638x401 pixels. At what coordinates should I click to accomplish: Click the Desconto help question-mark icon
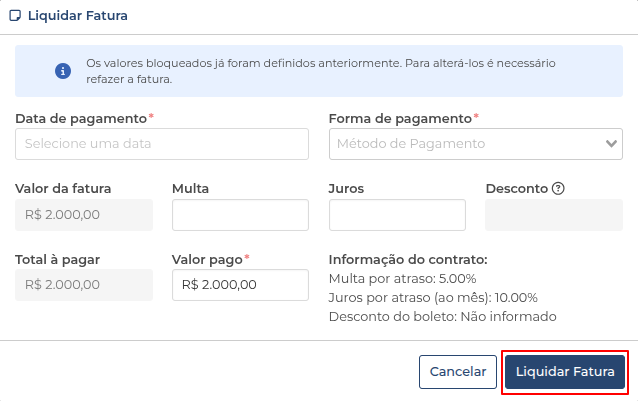[558, 188]
